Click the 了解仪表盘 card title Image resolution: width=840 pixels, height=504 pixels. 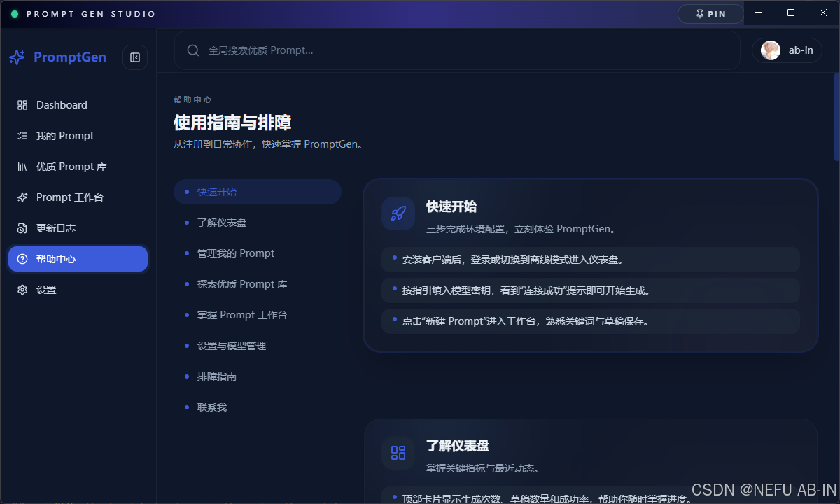point(458,446)
